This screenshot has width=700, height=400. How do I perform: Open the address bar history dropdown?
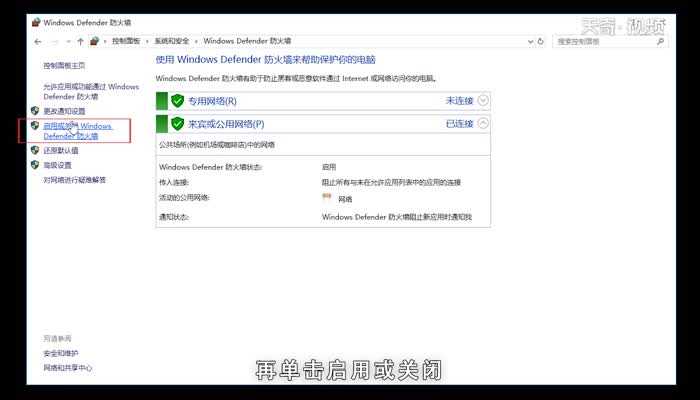(x=530, y=42)
